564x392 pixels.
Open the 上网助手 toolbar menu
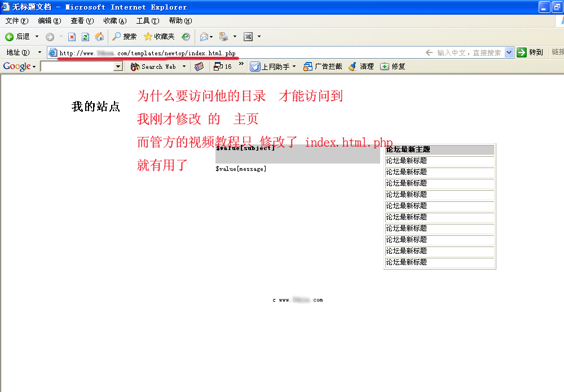point(273,67)
